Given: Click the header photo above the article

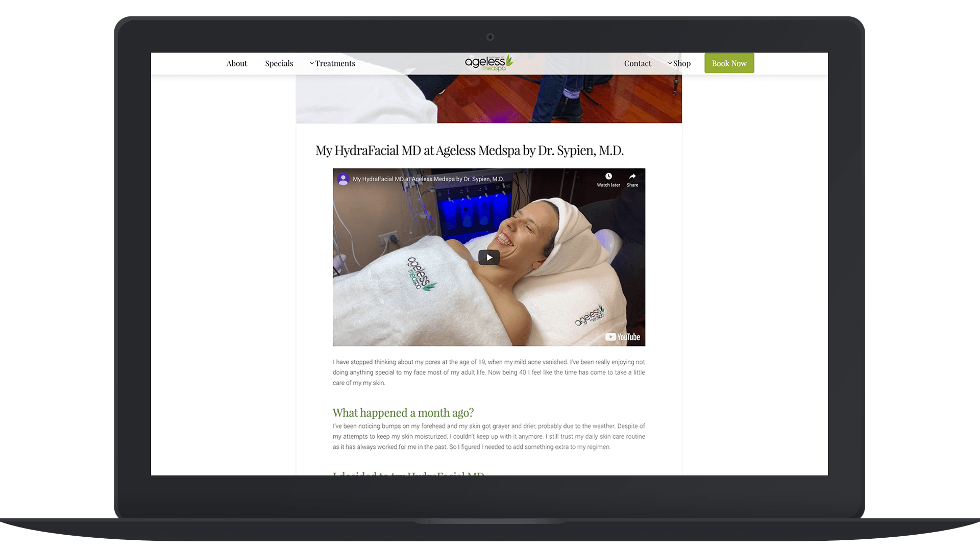Looking at the screenshot, I should tap(489, 98).
